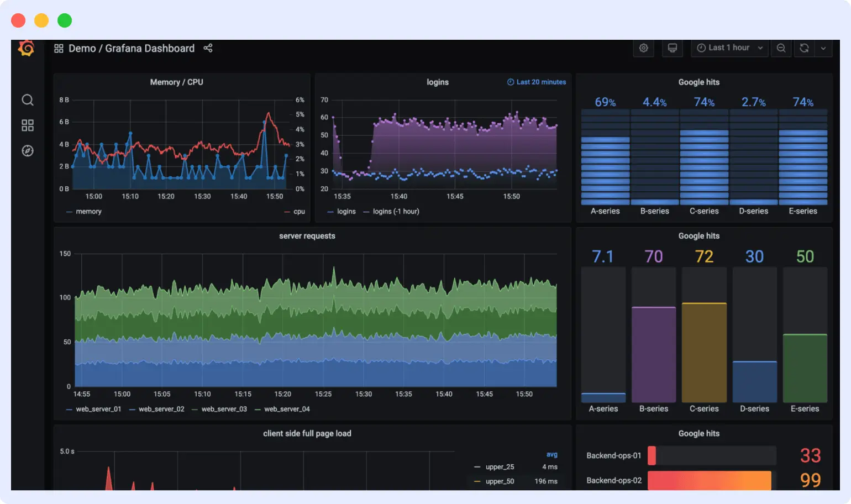This screenshot has width=851, height=504.
Task: Click the E-series green bar gauge
Action: coord(805,368)
